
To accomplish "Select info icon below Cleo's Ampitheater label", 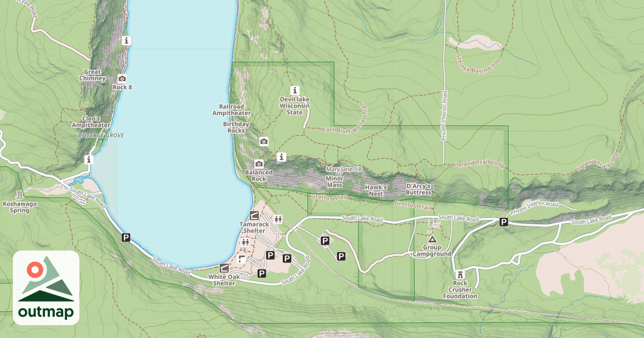I will click(89, 159).
